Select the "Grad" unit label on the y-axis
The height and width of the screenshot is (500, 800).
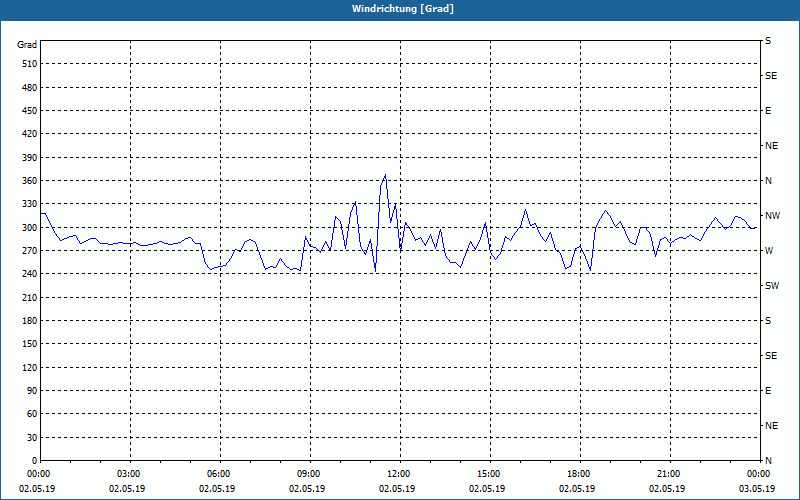tap(27, 45)
